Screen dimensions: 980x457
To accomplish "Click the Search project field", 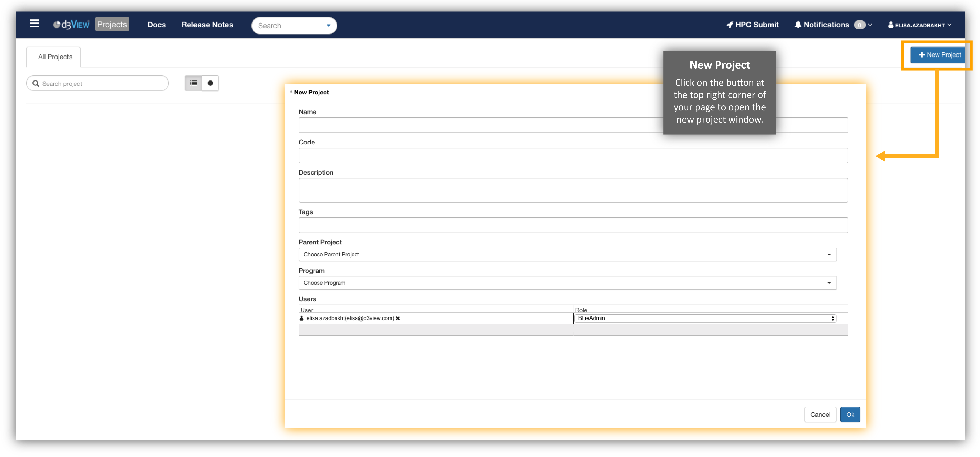I will coord(97,83).
